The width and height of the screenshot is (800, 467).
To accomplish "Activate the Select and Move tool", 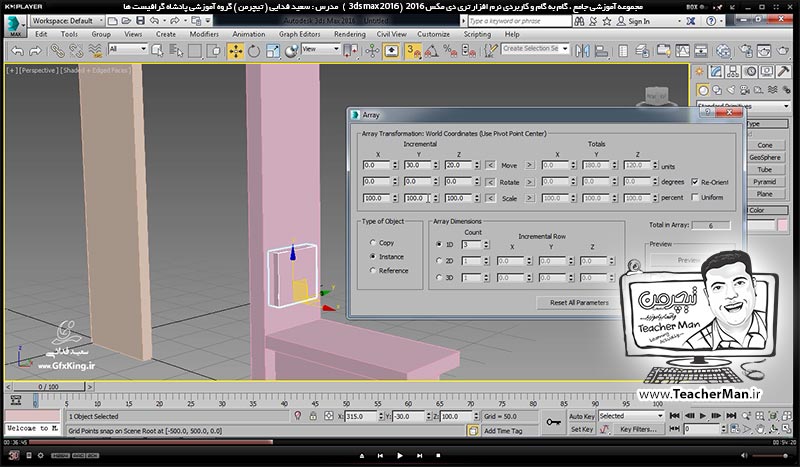I will point(236,51).
